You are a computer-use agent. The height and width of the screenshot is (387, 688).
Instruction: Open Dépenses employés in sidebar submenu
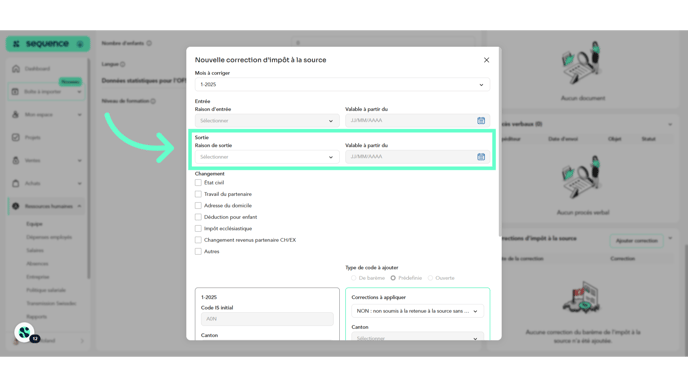coord(49,237)
